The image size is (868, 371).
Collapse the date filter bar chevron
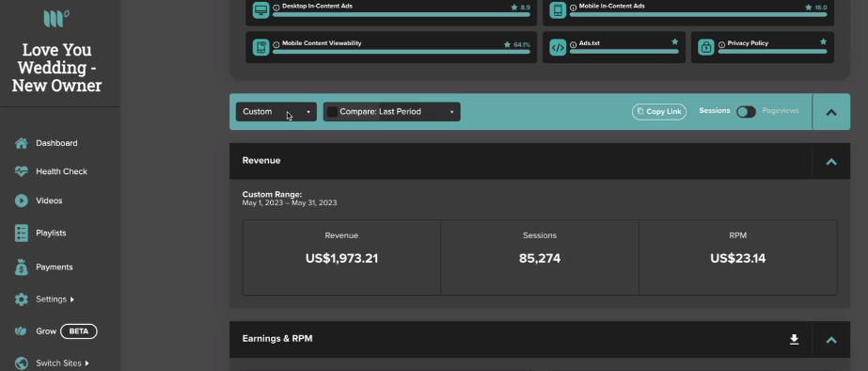click(831, 112)
